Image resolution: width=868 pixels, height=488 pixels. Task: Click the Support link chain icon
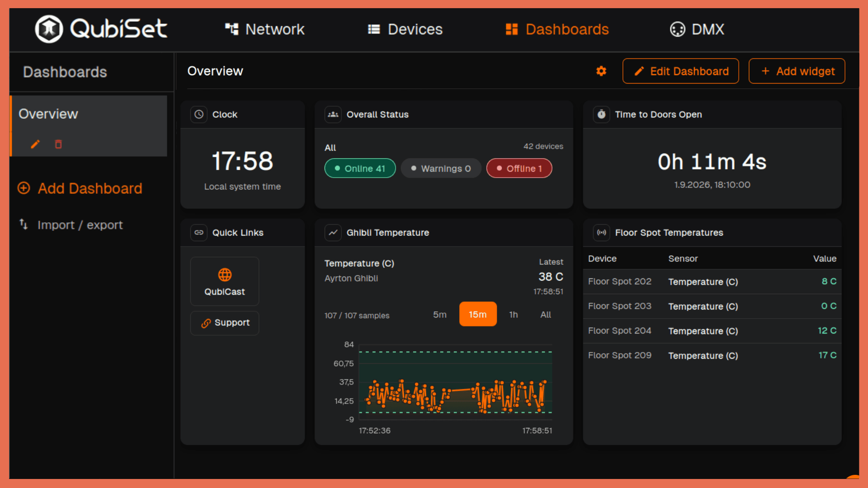(206, 323)
